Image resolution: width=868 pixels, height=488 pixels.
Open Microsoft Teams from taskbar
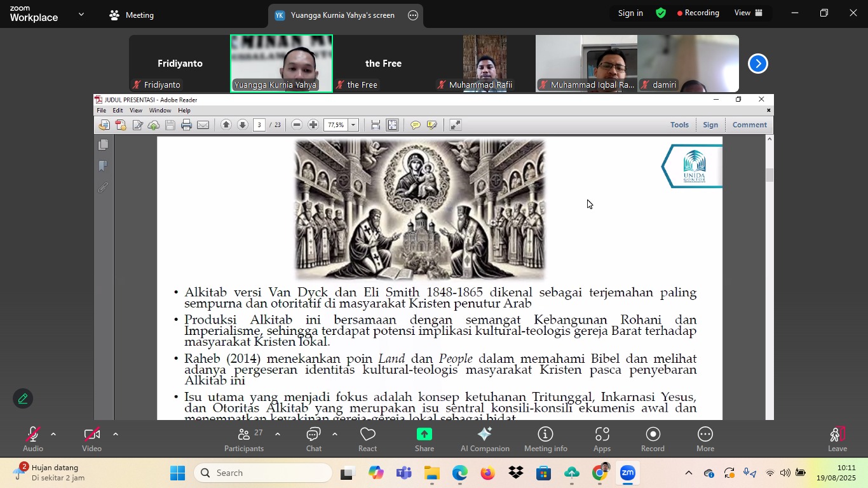tap(403, 473)
